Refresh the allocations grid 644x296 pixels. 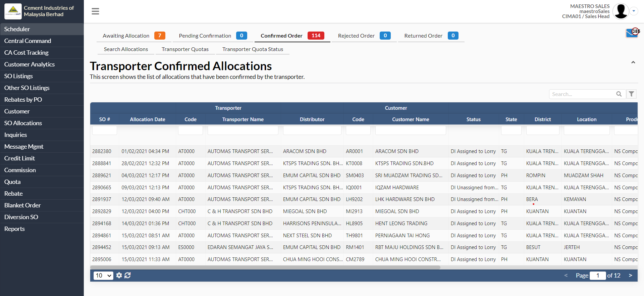(127, 275)
